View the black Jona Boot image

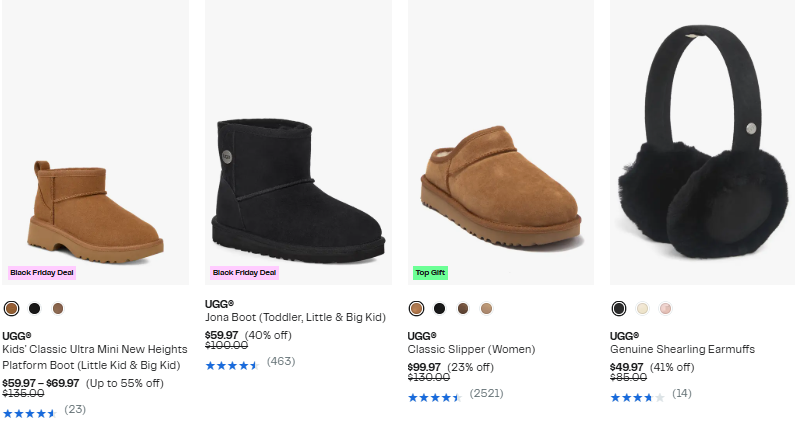click(297, 185)
